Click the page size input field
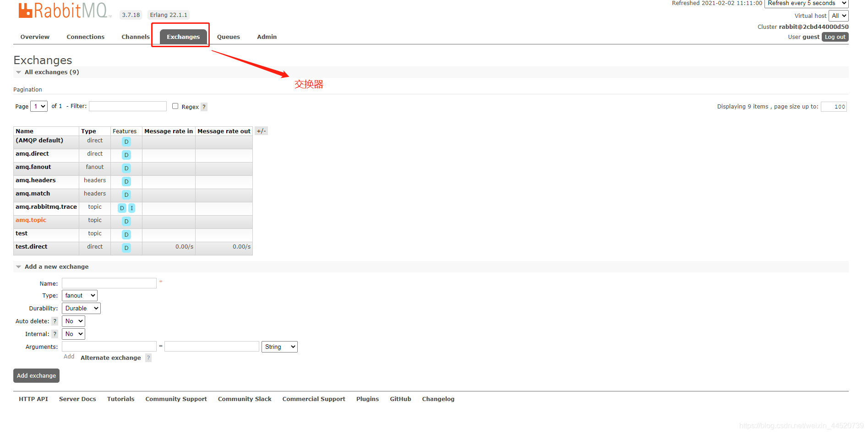 (x=834, y=107)
